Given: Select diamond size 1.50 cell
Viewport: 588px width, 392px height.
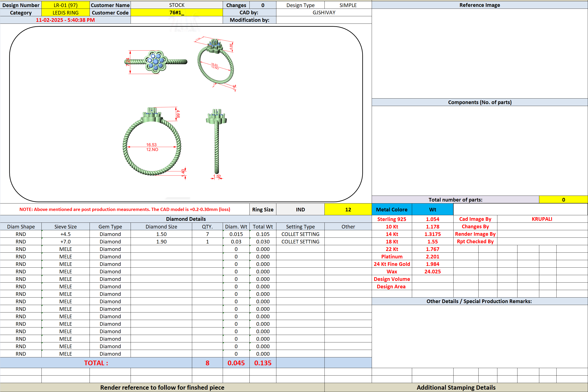Looking at the screenshot, I should click(161, 234).
